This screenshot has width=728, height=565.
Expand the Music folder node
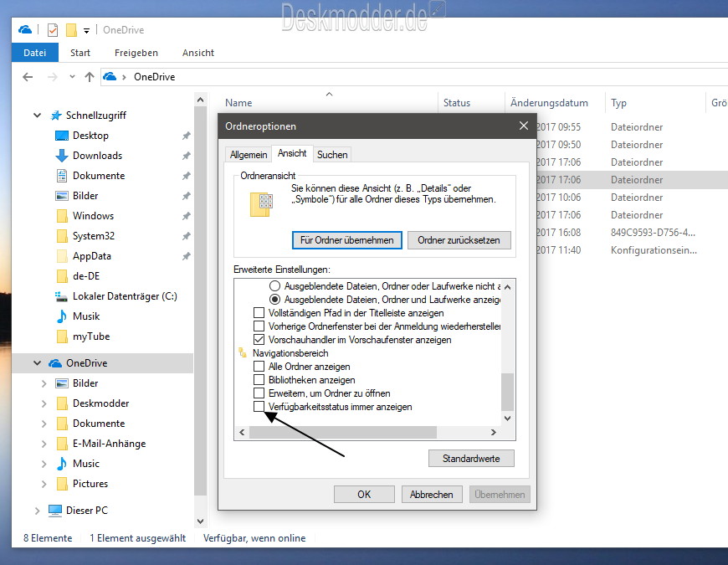(x=44, y=464)
